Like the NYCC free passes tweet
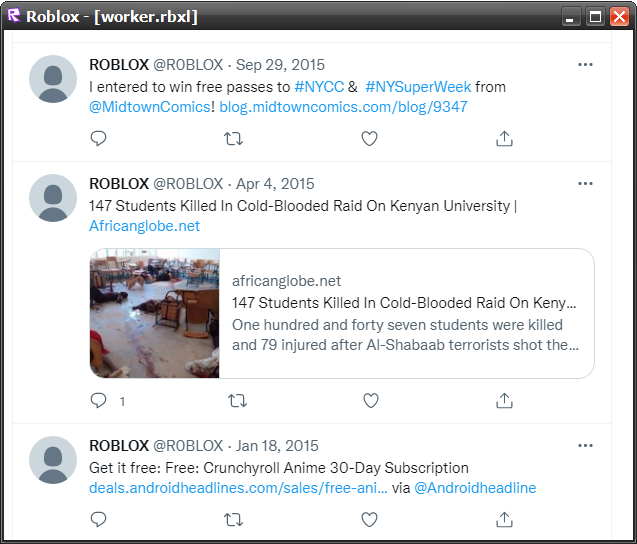637x544 pixels. (x=369, y=139)
